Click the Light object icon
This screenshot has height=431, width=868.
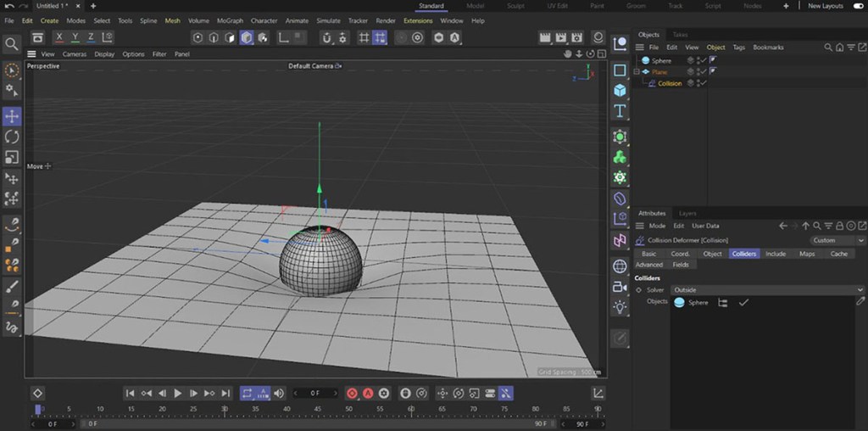click(x=620, y=307)
